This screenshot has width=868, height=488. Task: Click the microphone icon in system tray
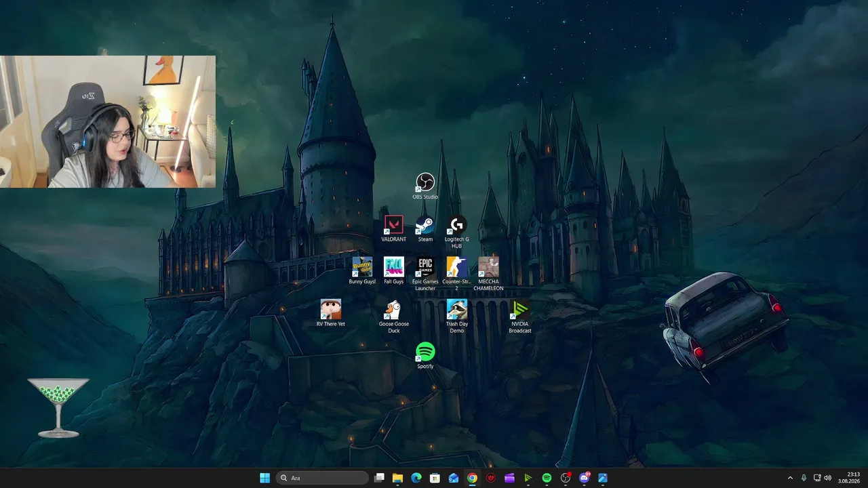pos(804,478)
